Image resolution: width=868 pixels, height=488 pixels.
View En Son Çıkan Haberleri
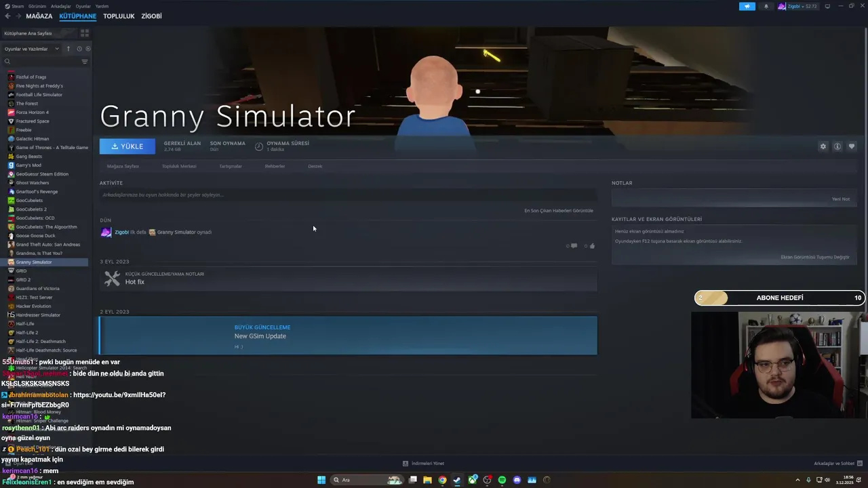[559, 211]
